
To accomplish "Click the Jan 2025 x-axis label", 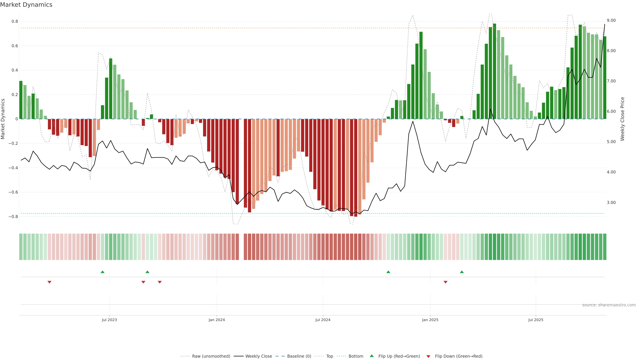I will (430, 320).
